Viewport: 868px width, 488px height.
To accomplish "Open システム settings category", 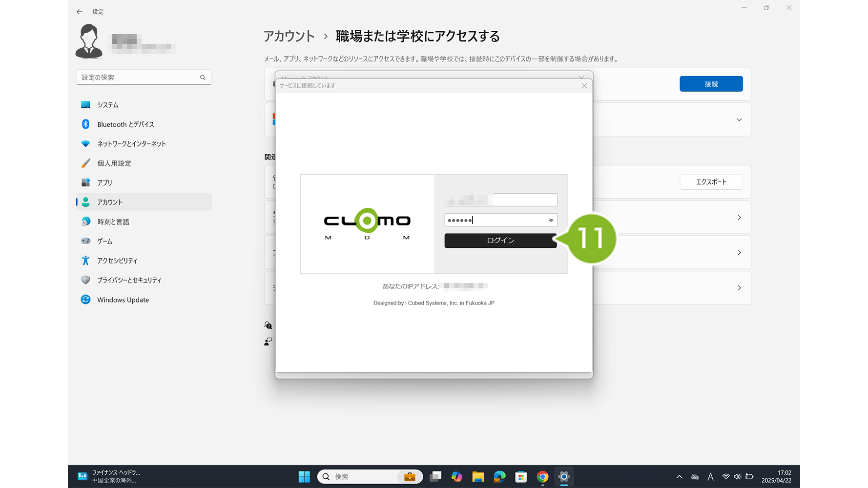I will point(144,105).
